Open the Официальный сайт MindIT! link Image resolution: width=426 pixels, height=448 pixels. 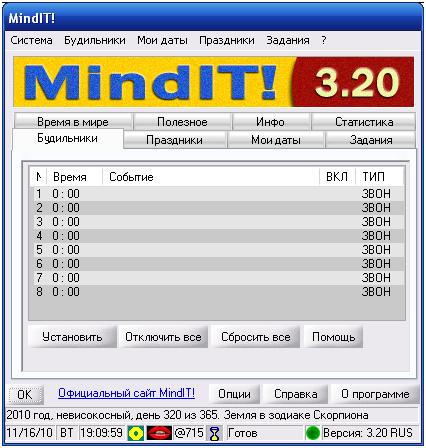pos(126,393)
